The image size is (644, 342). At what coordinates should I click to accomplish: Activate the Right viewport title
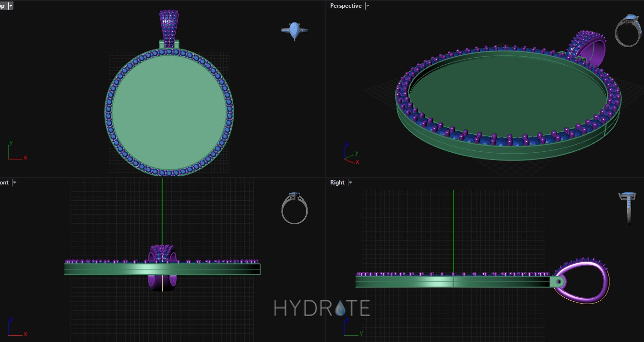click(x=337, y=183)
